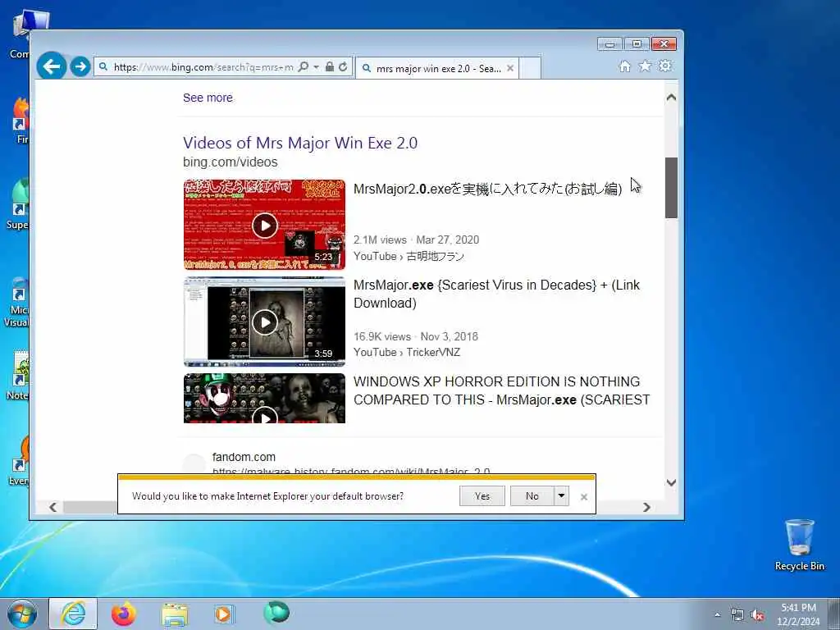This screenshot has width=840, height=630.
Task: Go back using the browser back arrow
Action: 52,66
